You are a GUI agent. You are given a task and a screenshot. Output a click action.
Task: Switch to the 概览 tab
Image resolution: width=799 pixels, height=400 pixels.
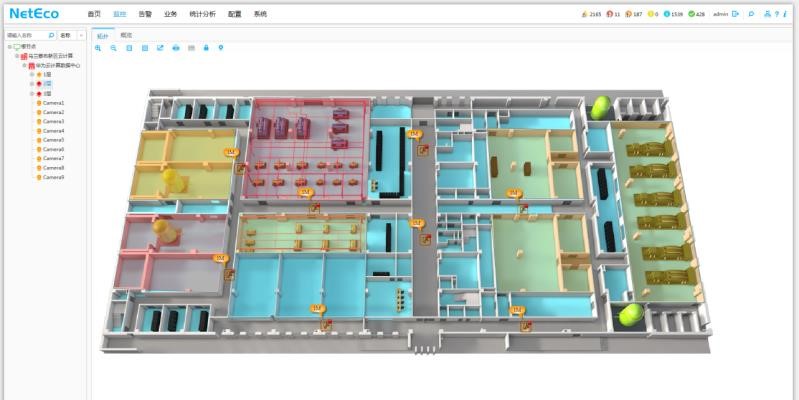[x=126, y=35]
